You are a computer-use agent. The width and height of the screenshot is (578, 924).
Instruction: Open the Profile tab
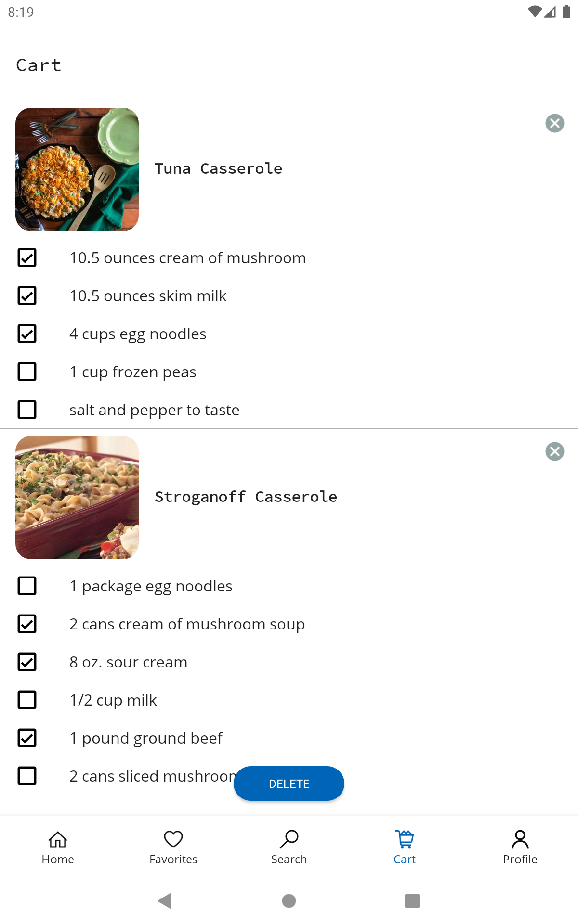point(520,847)
